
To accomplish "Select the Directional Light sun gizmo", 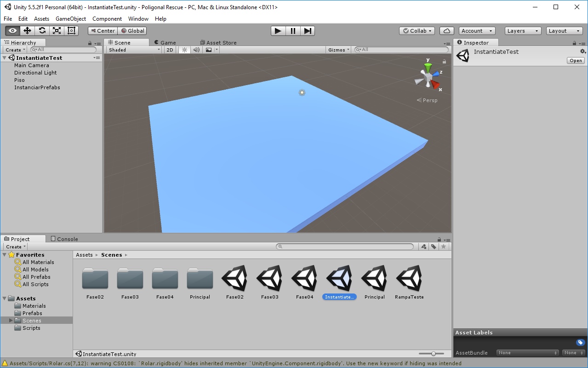I will [x=302, y=92].
